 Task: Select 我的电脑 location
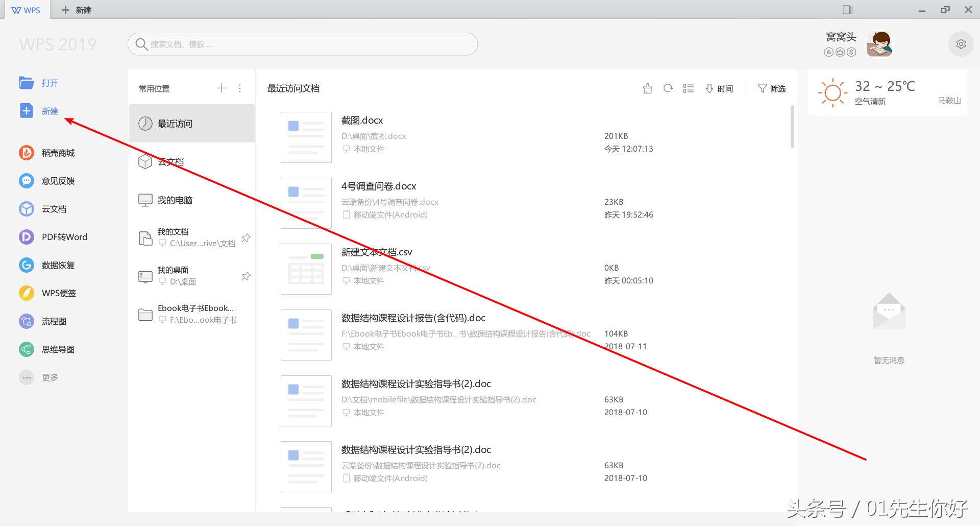(192, 200)
